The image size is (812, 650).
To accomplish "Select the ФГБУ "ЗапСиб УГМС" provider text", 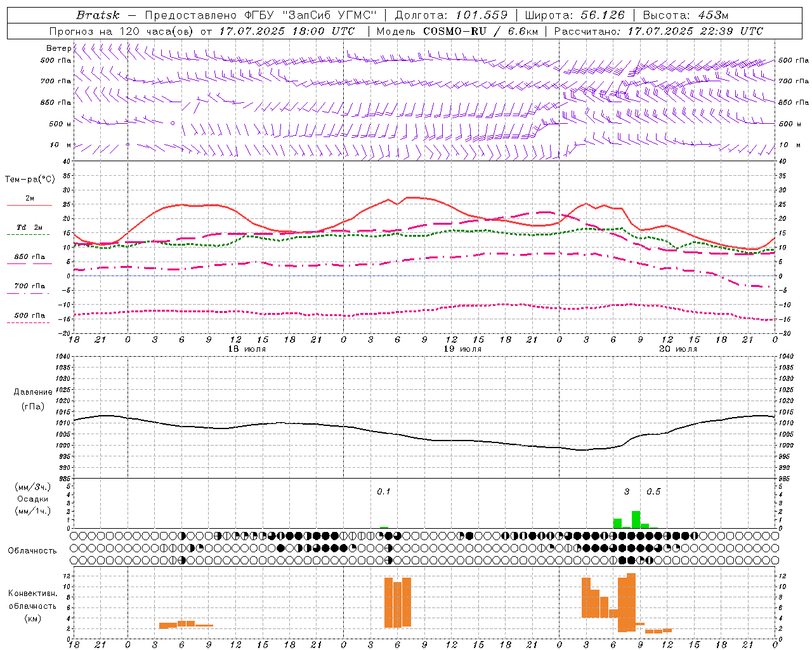I will pyautogui.click(x=310, y=15).
